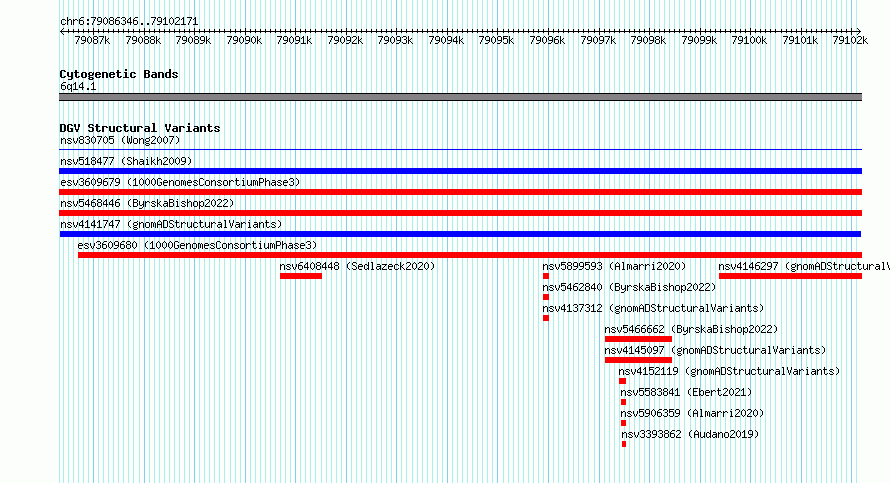Screen dimensions: 890x483
Task: Click the 79090k ruler tick label
Action: click(x=244, y=40)
